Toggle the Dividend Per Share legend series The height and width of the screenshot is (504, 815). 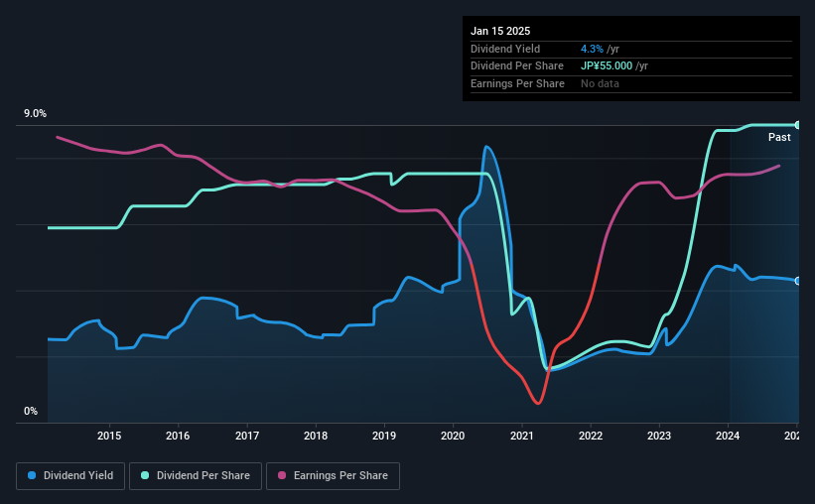(196, 476)
